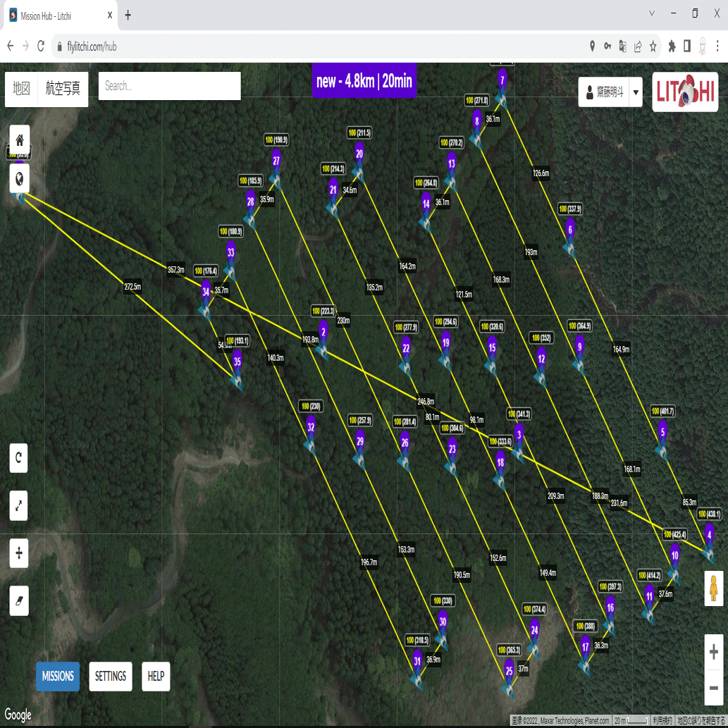
Task: Switch to 航空写真 satellite view
Action: point(63,88)
